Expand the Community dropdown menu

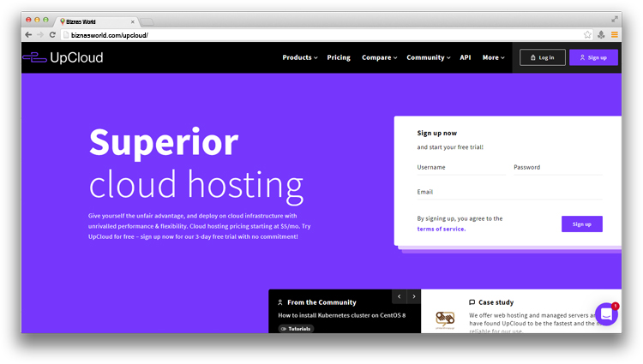click(x=429, y=57)
